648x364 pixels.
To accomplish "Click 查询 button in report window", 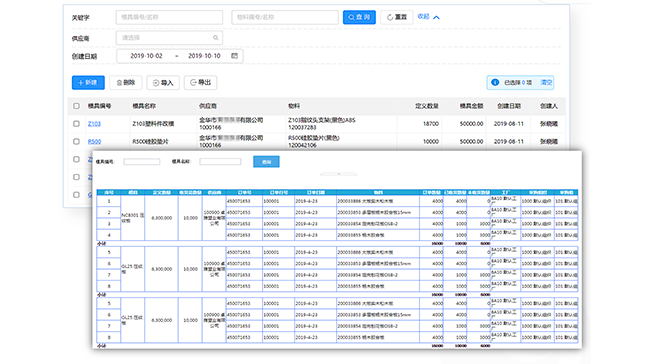I will tap(266, 162).
